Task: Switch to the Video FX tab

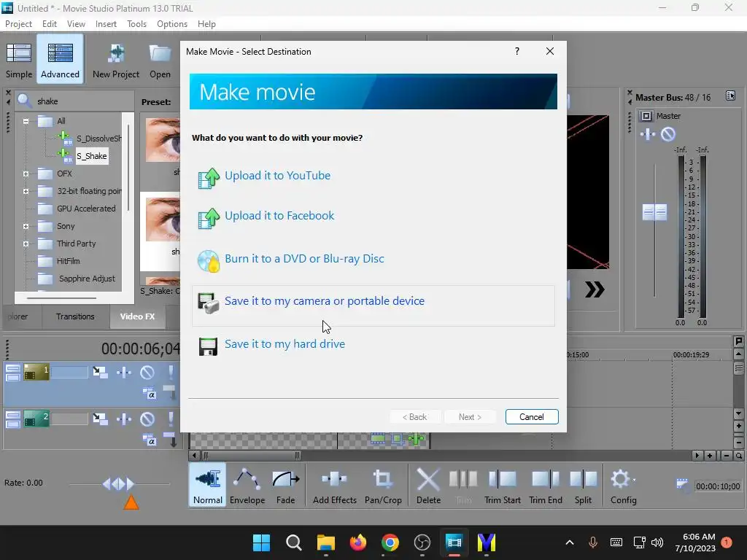Action: point(137,316)
